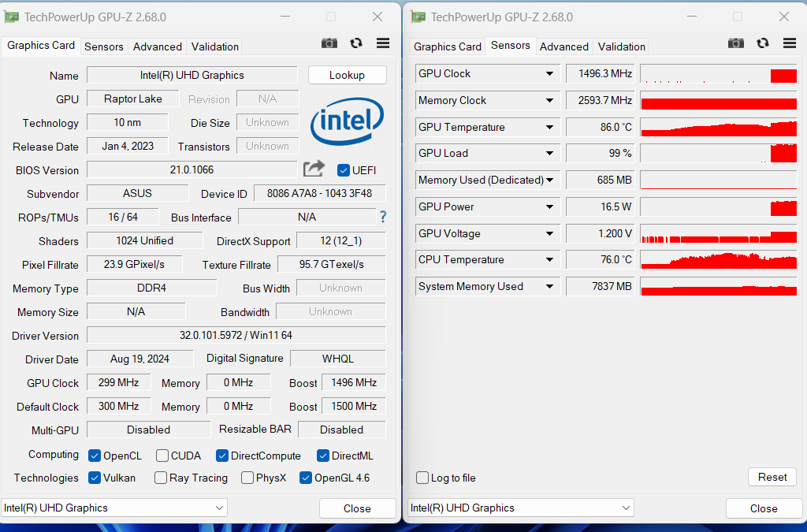Click the GPU Voltage history graph
The image size is (807, 532).
click(719, 233)
